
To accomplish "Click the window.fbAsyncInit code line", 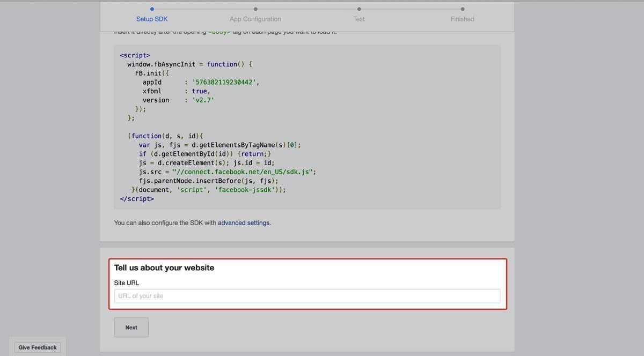I will (x=190, y=64).
